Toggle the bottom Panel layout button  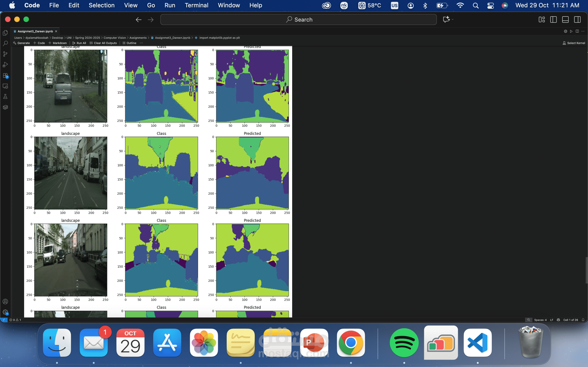[565, 20]
